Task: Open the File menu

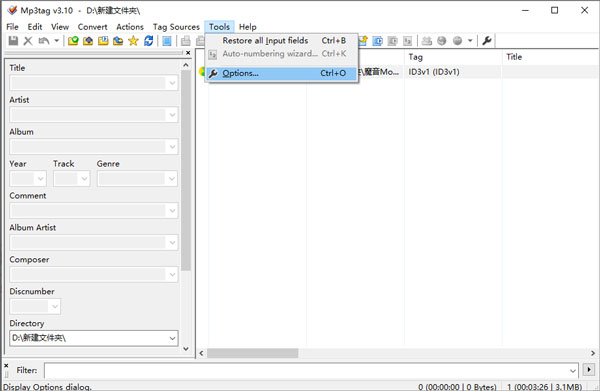Action: click(12, 27)
